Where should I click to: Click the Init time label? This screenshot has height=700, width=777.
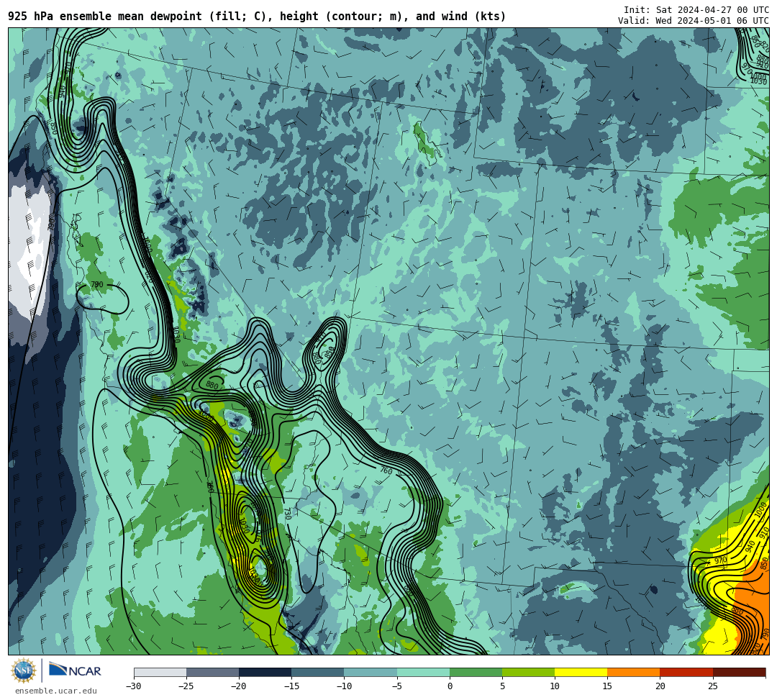click(x=696, y=10)
